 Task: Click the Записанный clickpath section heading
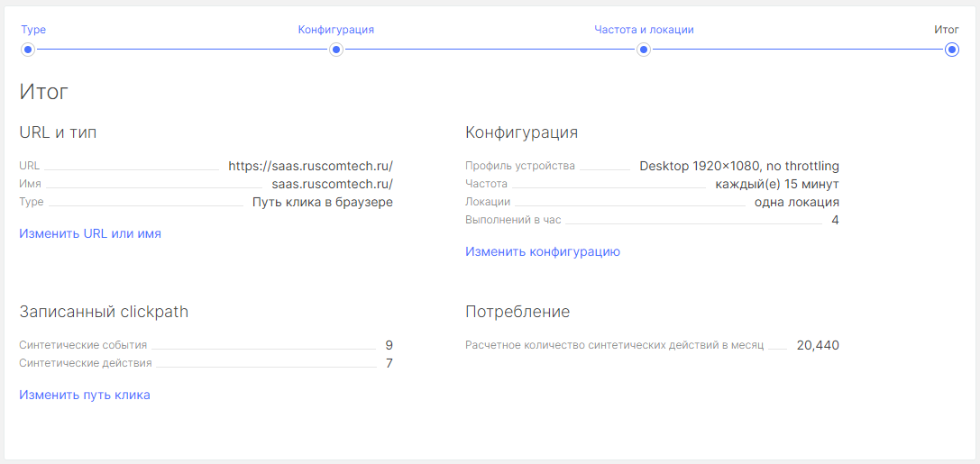click(104, 312)
